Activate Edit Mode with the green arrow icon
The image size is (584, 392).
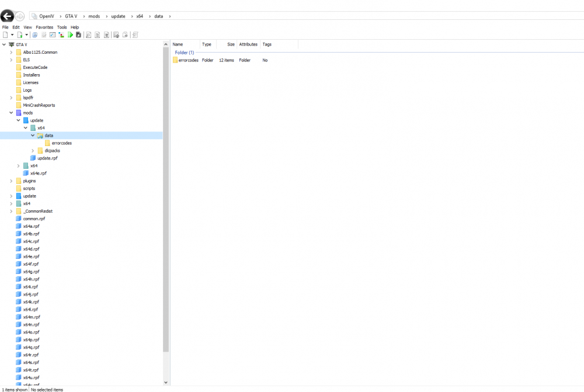71,35
